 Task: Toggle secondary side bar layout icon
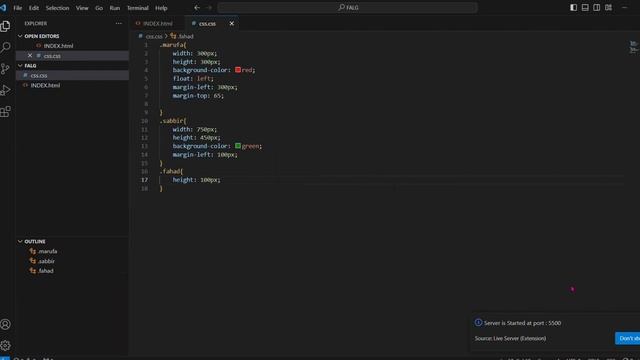(597, 7)
